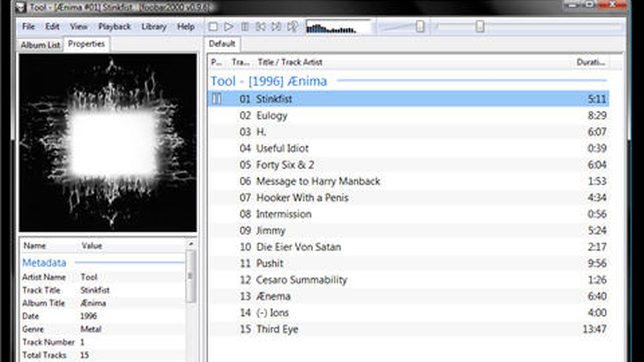Click the Track Number value 1
Viewport: 644px width, 362px height.
pos(82,342)
